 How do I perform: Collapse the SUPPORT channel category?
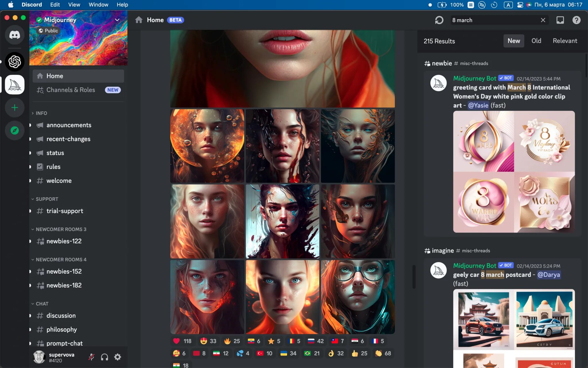47,199
